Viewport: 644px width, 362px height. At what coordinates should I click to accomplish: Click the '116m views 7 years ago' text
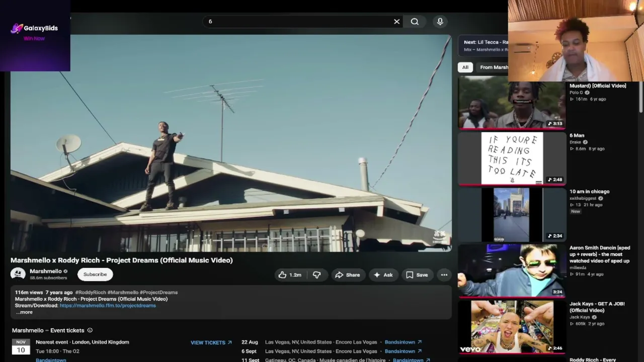point(44,293)
